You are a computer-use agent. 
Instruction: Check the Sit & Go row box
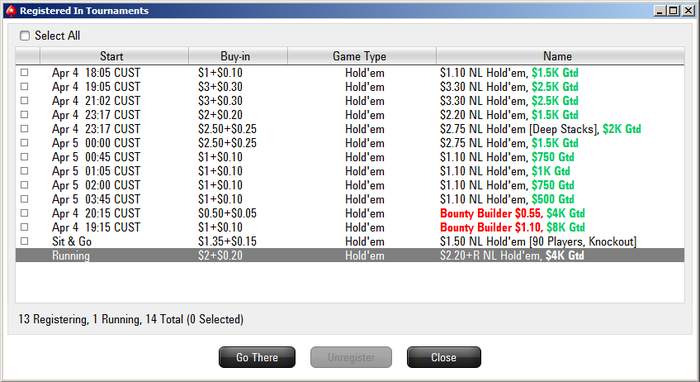(24, 241)
